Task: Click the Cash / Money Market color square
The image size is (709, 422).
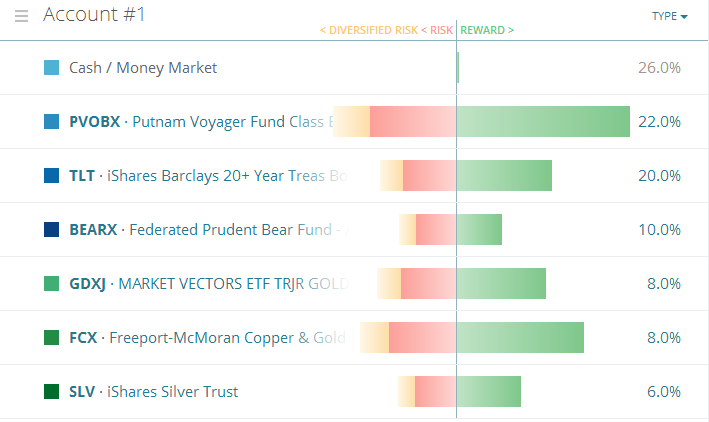Action: click(x=52, y=68)
